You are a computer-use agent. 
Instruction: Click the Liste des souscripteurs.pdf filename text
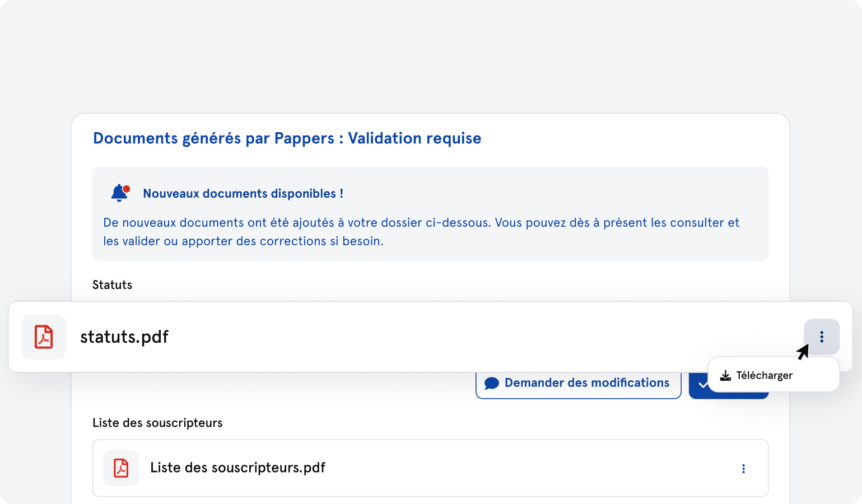point(237,468)
